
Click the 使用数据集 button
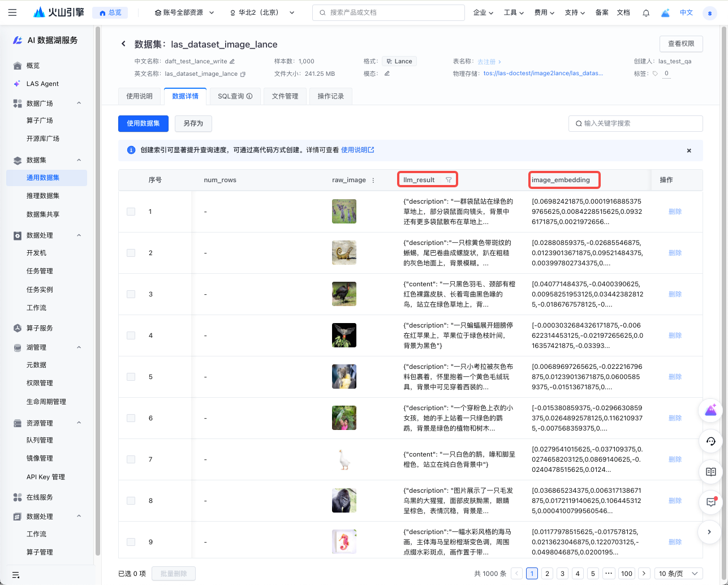(143, 123)
